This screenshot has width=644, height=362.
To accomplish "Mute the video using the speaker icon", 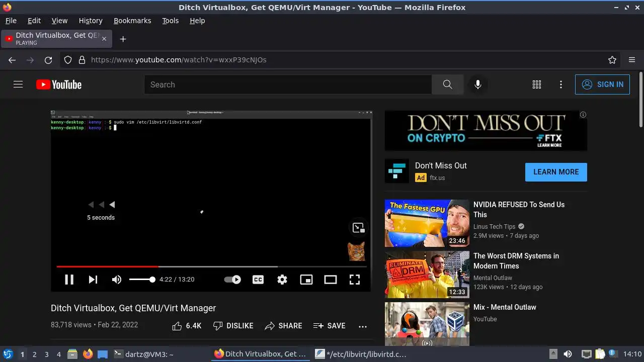I will pos(117,280).
